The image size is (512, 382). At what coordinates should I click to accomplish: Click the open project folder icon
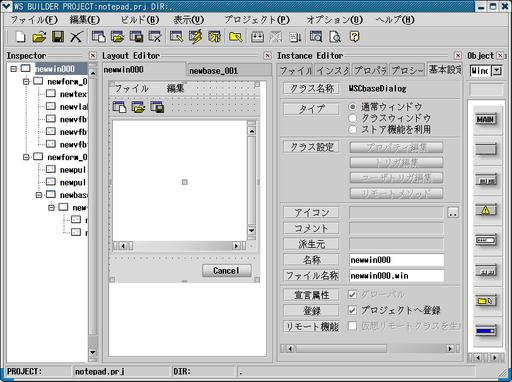pyautogui.click(x=39, y=37)
